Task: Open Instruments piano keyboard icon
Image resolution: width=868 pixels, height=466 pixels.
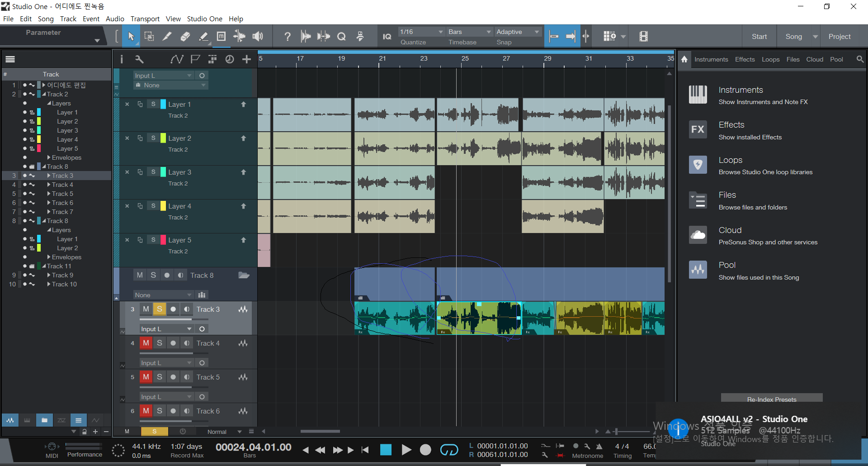Action: pyautogui.click(x=698, y=95)
